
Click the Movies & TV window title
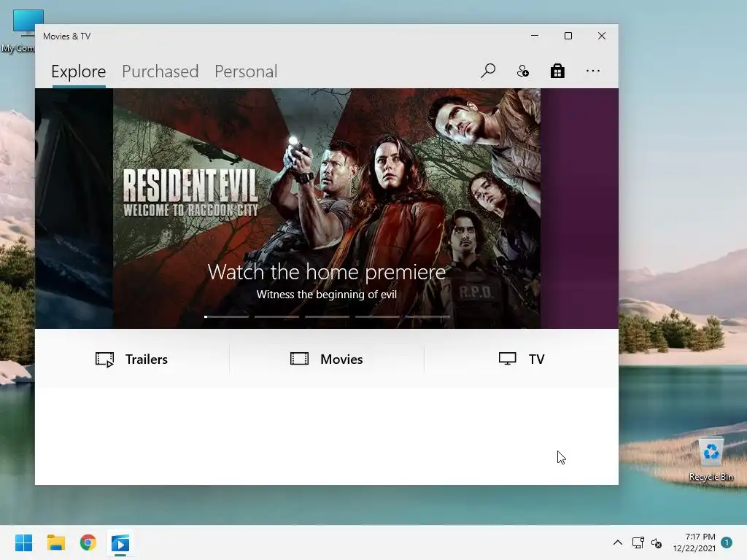[x=66, y=36]
